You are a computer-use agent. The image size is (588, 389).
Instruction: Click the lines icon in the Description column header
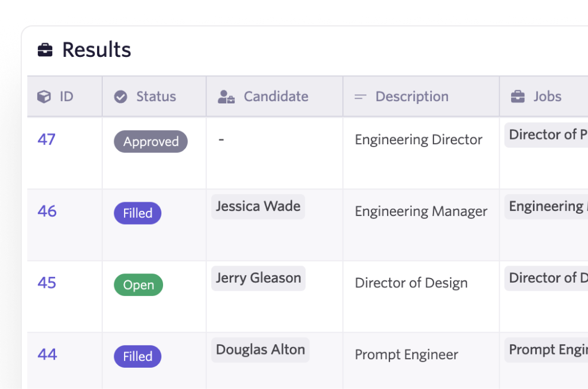click(359, 96)
